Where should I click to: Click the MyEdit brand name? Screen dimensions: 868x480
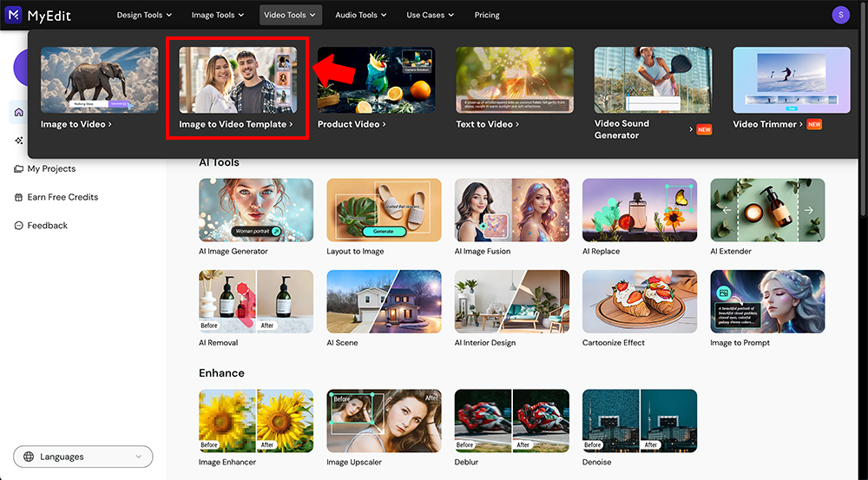[49, 16]
